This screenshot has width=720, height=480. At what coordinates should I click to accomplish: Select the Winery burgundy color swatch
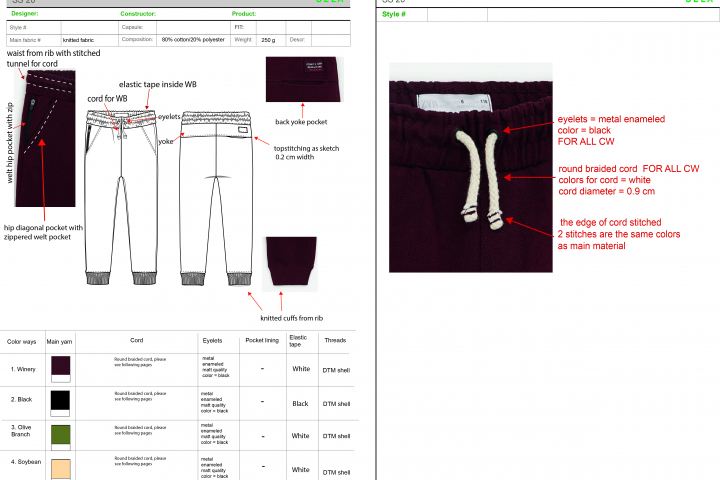[61, 366]
